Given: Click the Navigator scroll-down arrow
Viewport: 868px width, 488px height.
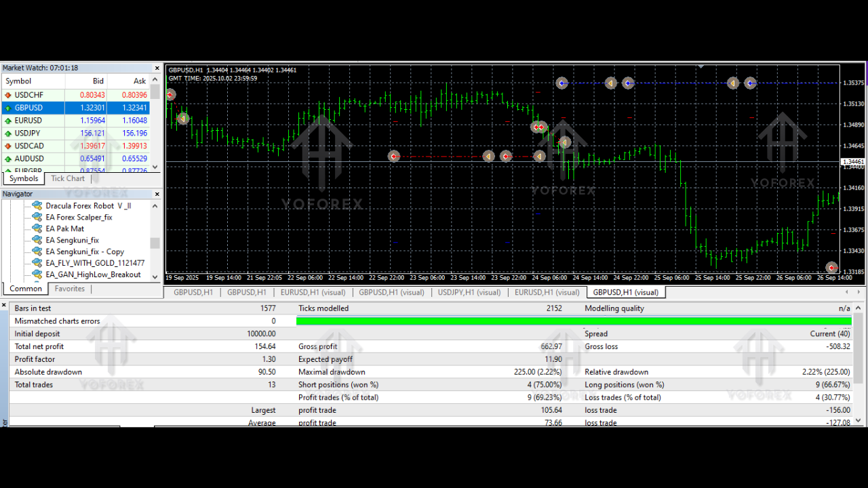Looking at the screenshot, I should tap(155, 276).
